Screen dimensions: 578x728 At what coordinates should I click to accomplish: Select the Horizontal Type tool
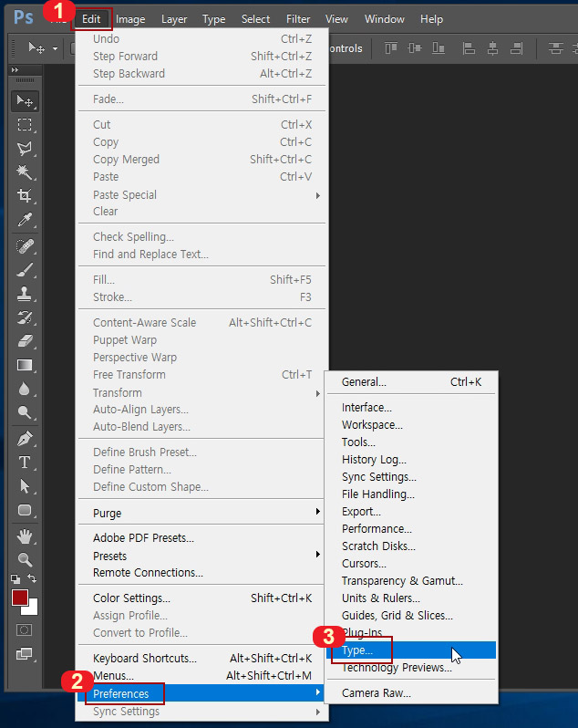(25, 463)
